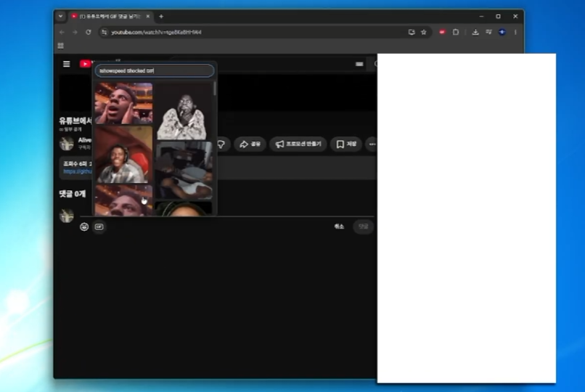The width and height of the screenshot is (585, 392).
Task: Pick the GIF of man holding his cheeks
Action: (x=123, y=103)
